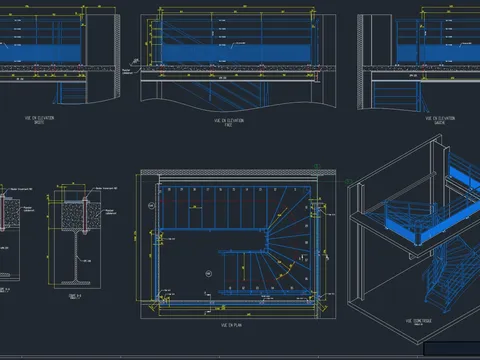Viewport: 480px width, 360px height.
Task: Select the isometric staircase view drawing
Action: point(414,238)
